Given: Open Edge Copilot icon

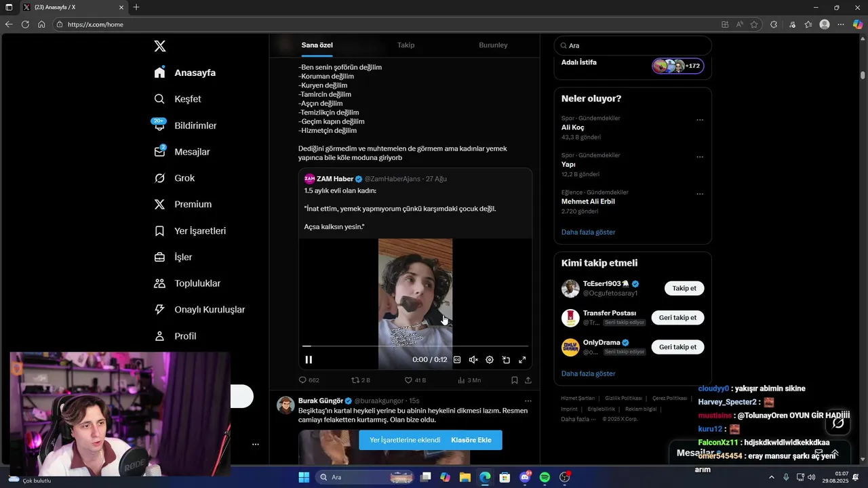Looking at the screenshot, I should pos(858,24).
